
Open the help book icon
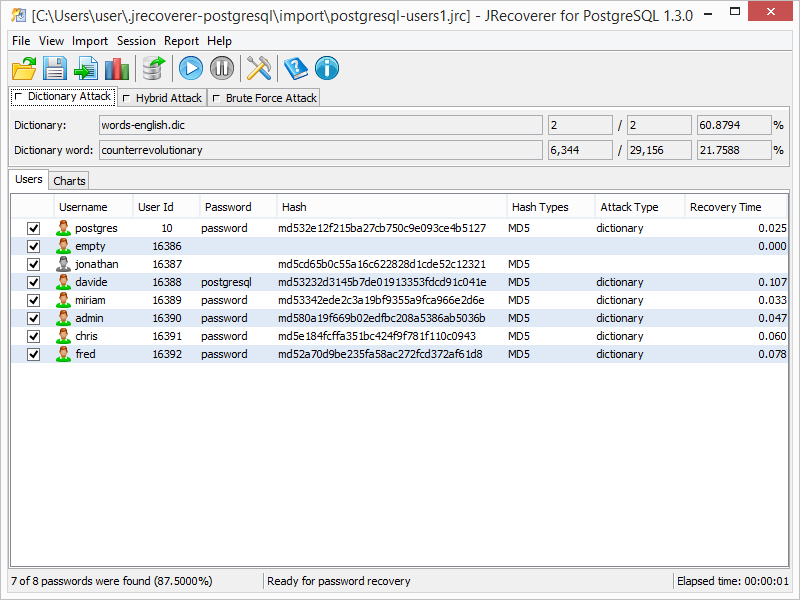[296, 68]
